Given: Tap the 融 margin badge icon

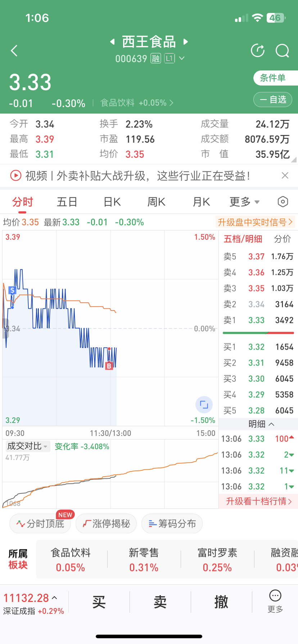Looking at the screenshot, I should (x=155, y=58).
